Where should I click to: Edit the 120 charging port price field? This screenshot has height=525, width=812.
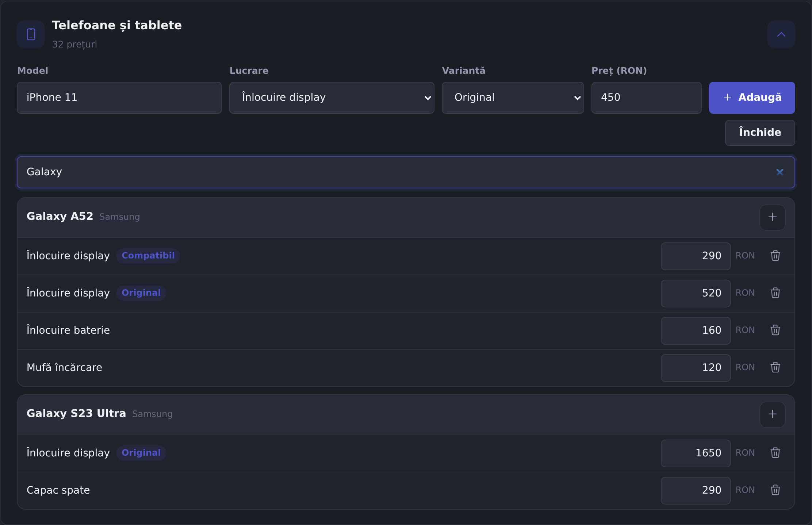696,368
